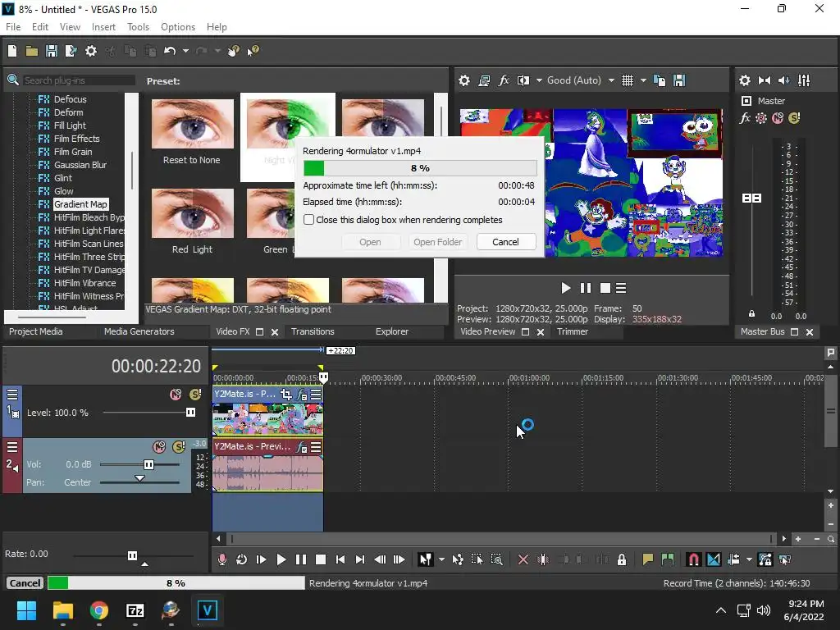Toggle split screen view icon in preview
The width and height of the screenshot is (840, 630).
523,80
